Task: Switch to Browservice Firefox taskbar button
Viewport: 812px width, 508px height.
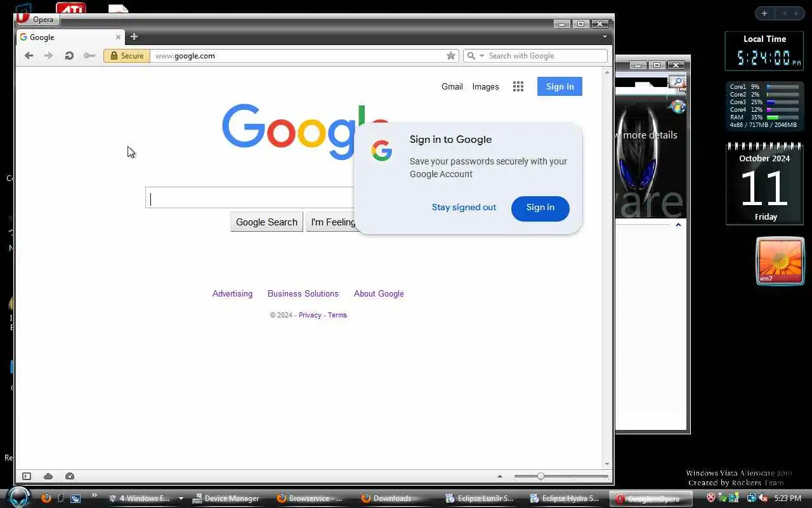Action: click(x=310, y=498)
